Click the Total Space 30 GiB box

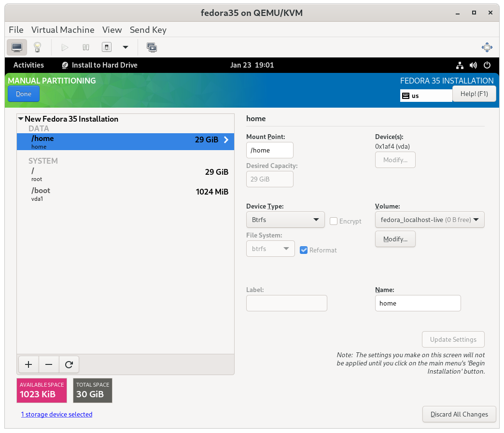click(93, 391)
